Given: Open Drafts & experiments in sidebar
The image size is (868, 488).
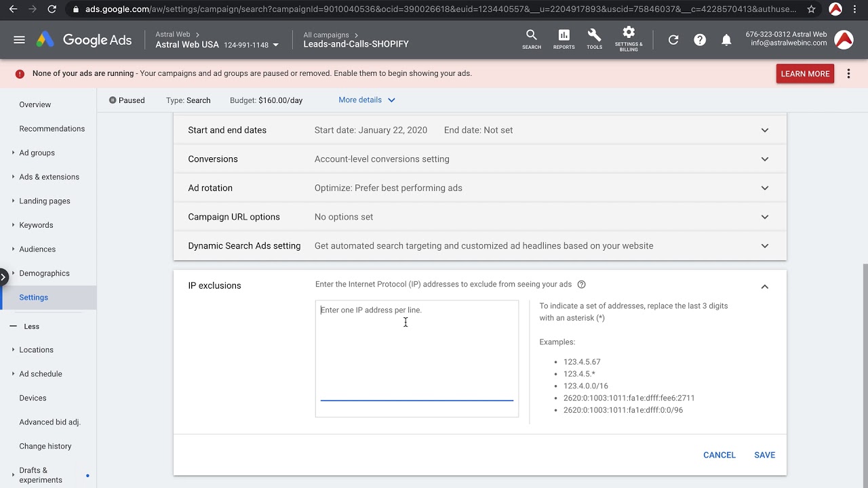Looking at the screenshot, I should click(41, 475).
